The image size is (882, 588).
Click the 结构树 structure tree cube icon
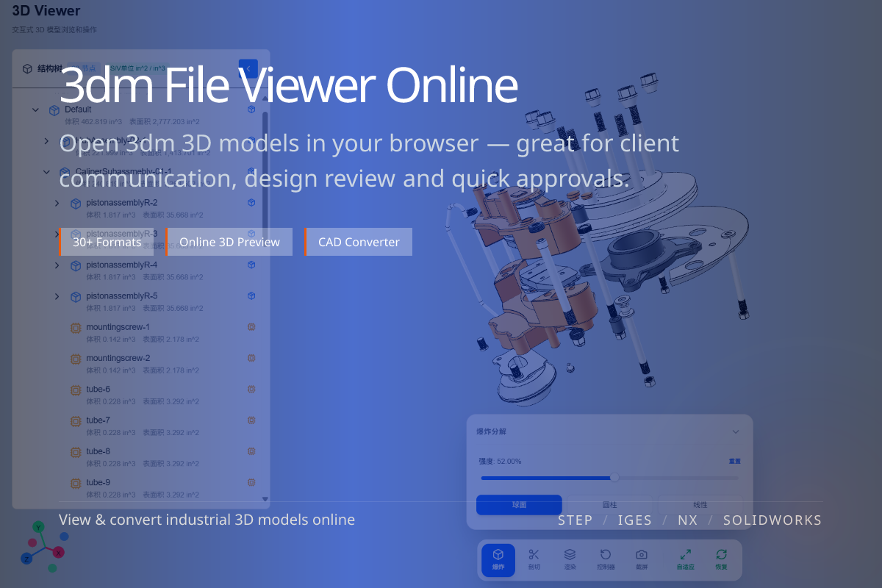(x=27, y=68)
